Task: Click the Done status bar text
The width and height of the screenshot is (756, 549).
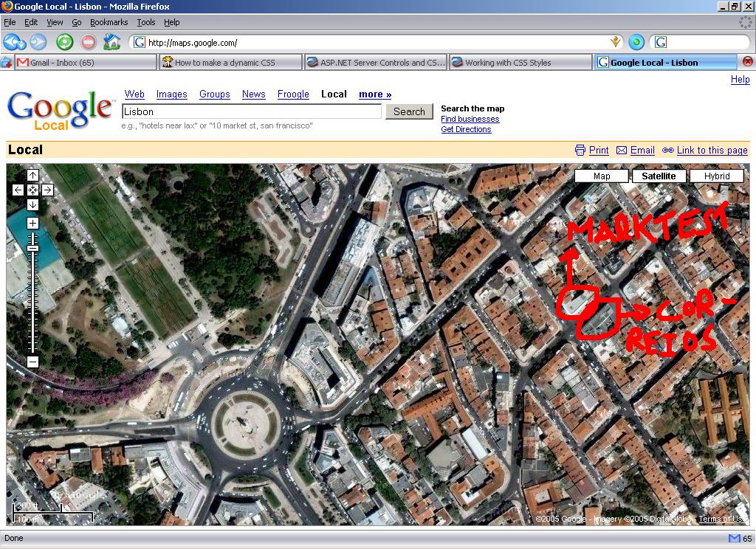Action: click(x=13, y=539)
